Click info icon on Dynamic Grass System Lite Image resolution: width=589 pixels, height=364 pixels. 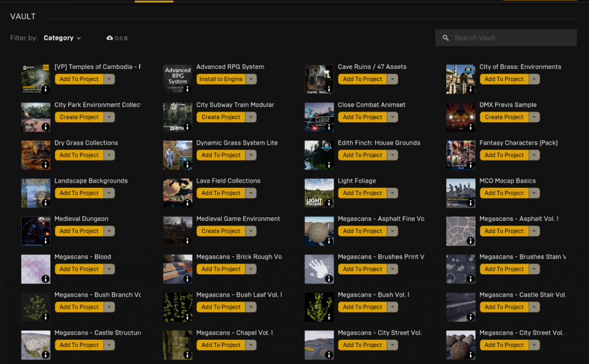pos(187,165)
